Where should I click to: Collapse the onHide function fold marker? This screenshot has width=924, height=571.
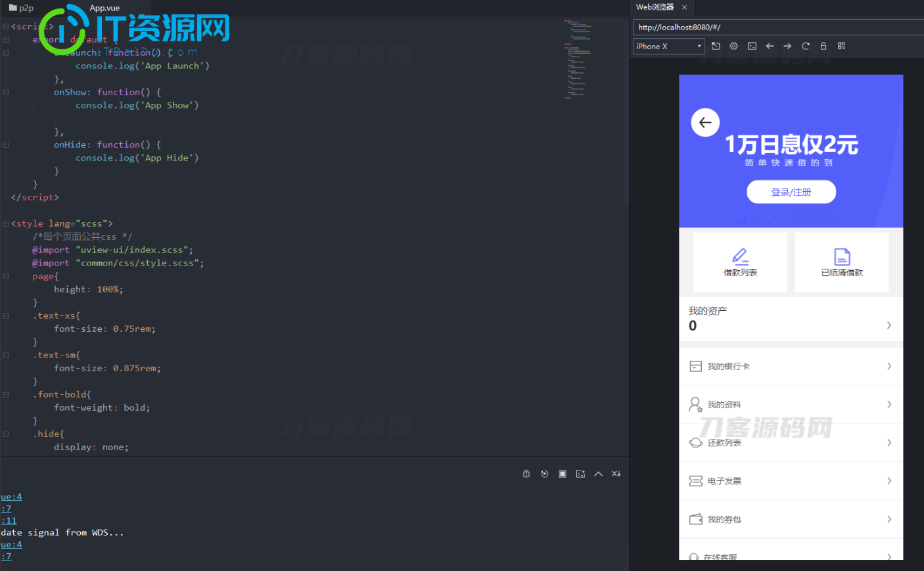click(x=6, y=145)
